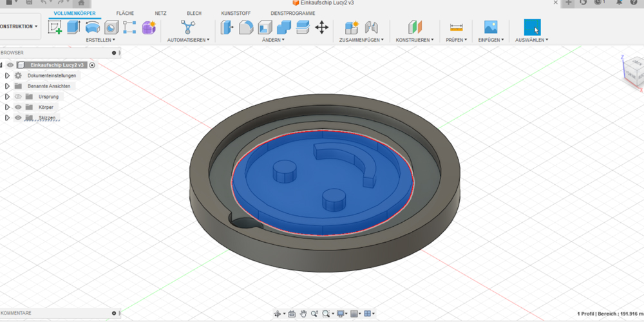Select the Extrude tool

click(x=73, y=27)
